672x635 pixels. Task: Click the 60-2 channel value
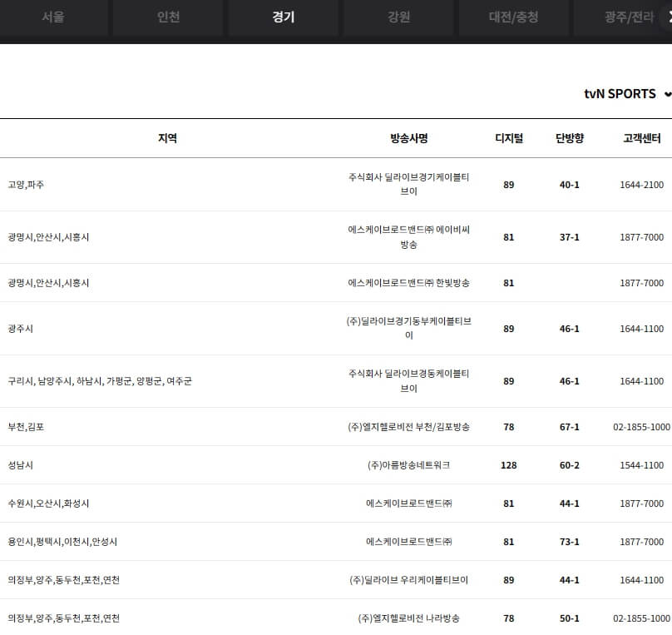[x=569, y=465]
